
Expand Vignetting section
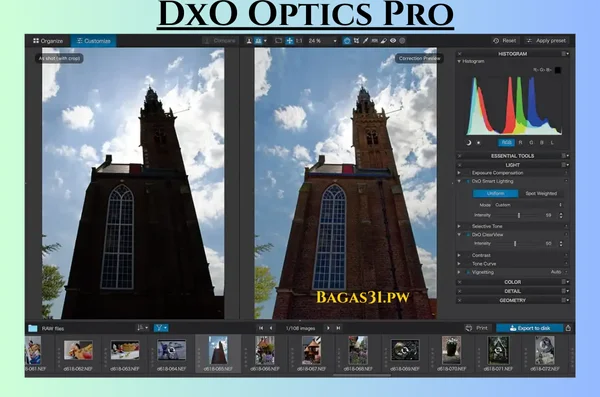click(459, 272)
